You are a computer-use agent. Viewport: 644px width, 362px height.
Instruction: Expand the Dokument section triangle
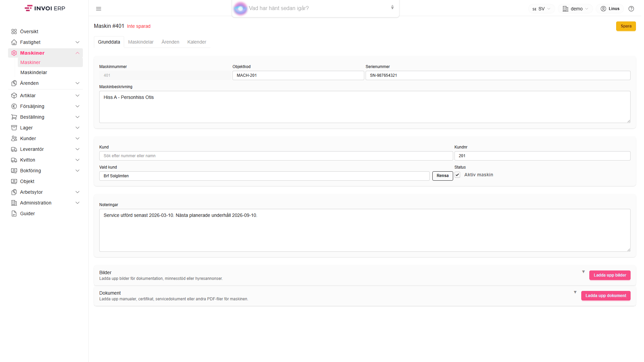(x=575, y=292)
